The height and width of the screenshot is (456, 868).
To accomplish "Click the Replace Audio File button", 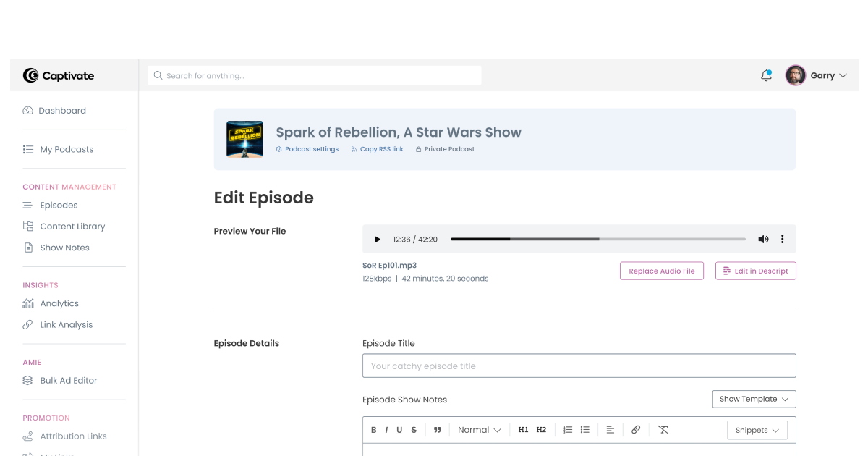I will tap(661, 271).
